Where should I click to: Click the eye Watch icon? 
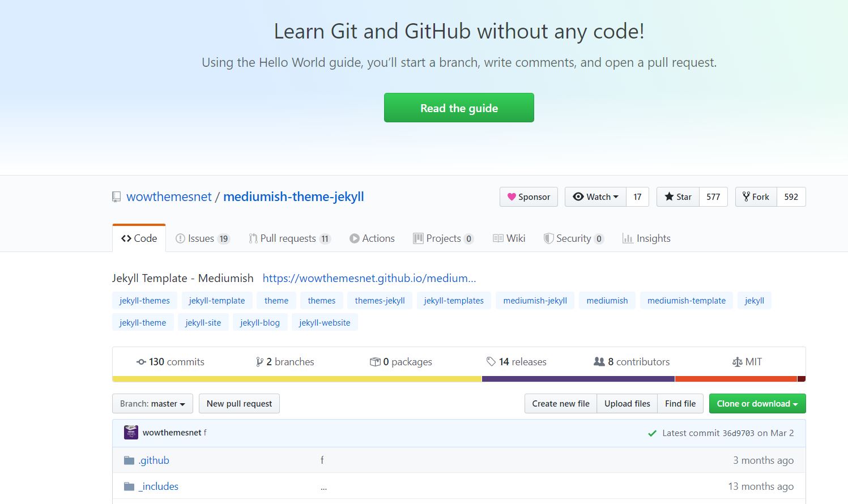(x=578, y=197)
